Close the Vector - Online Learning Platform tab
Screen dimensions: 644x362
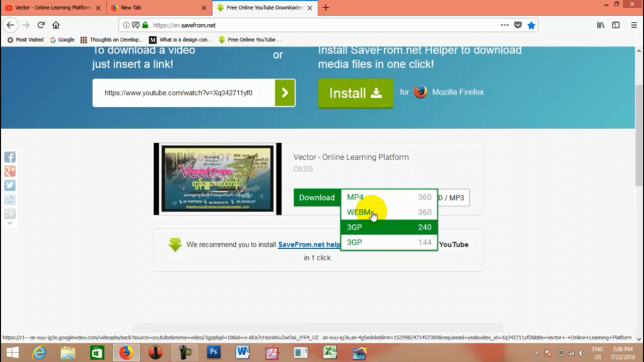[x=98, y=8]
